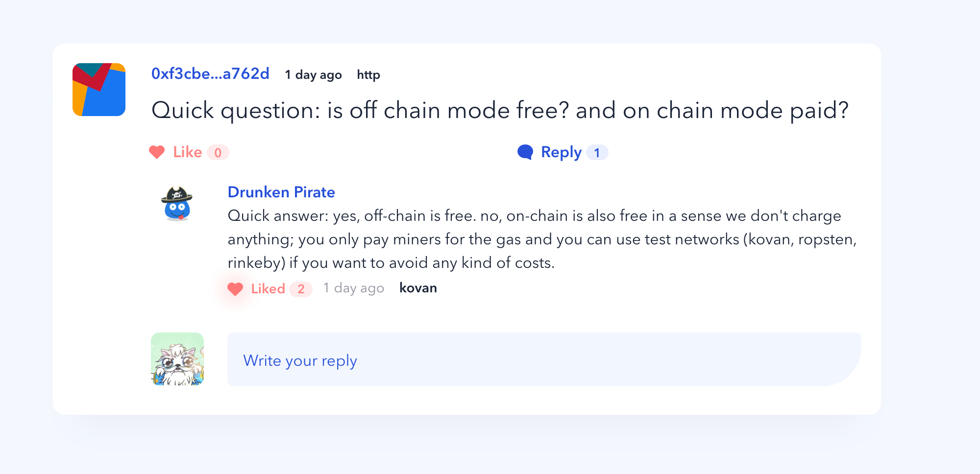
Task: Click the heart icon next to Like
Action: pos(157,152)
